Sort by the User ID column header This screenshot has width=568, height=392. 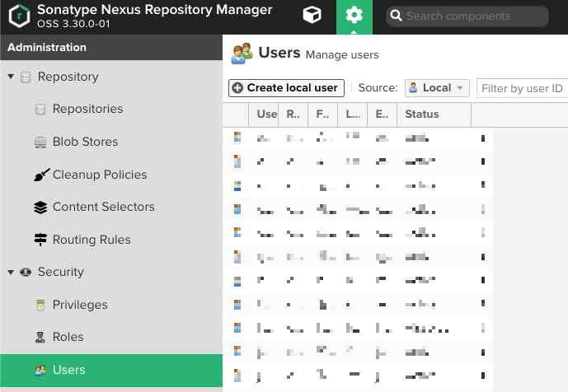click(x=263, y=114)
